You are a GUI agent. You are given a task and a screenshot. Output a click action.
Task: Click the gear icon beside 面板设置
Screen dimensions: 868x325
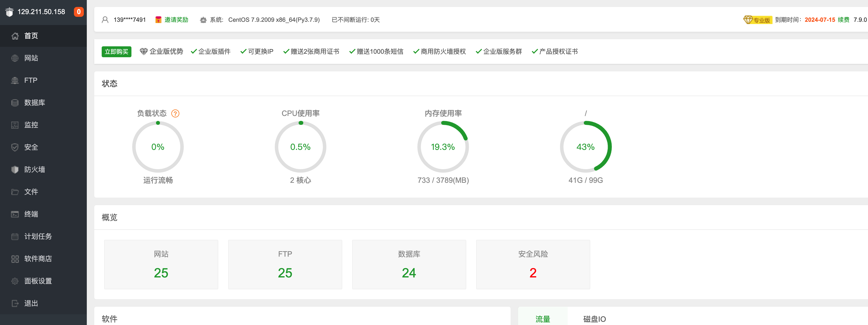(x=15, y=281)
